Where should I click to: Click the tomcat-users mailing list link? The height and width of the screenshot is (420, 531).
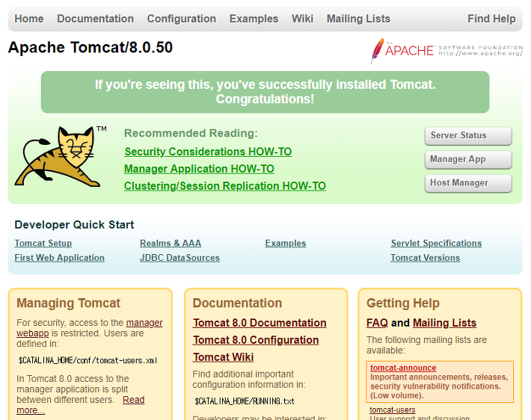pyautogui.click(x=392, y=410)
